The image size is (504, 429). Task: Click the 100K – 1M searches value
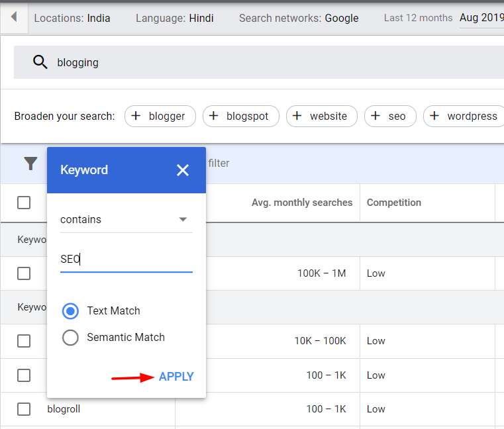coord(321,273)
